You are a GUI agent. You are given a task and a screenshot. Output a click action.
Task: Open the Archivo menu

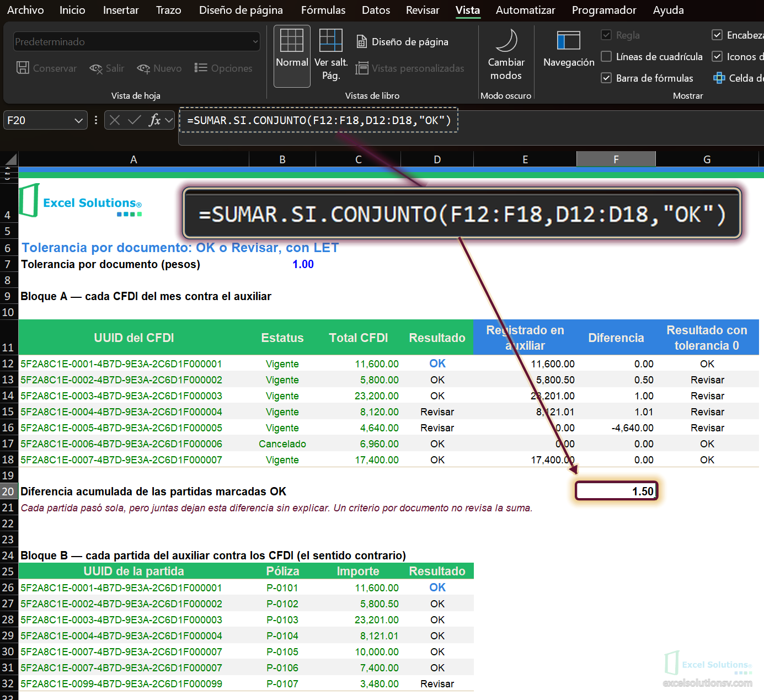(x=25, y=10)
